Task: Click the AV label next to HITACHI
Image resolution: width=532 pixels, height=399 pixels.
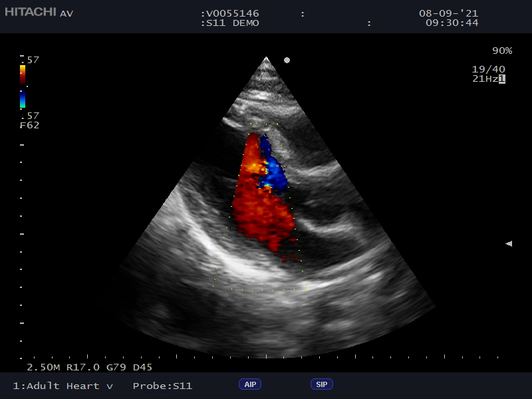Action: [x=66, y=13]
